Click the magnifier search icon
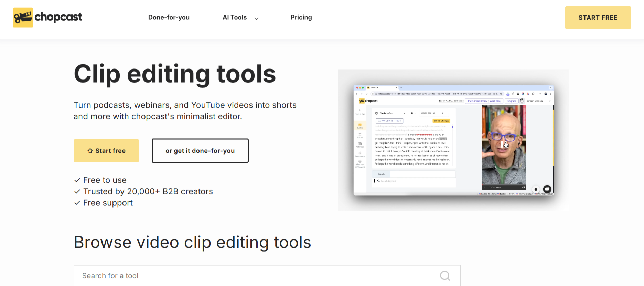 click(x=445, y=276)
